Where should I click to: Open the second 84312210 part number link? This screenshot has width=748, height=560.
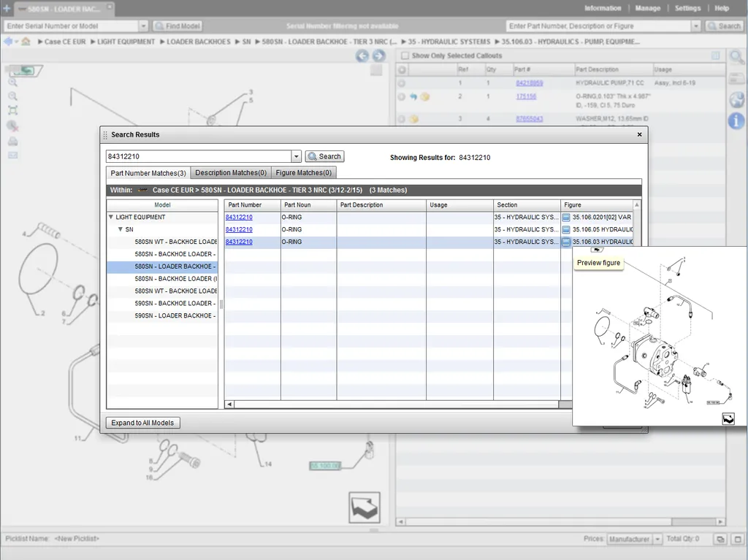pos(239,229)
